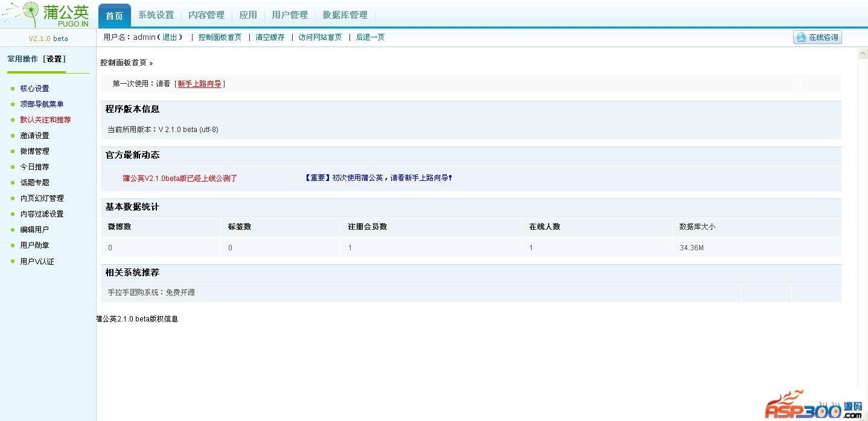
Task: Open 默认关注和推荐 in the sidebar
Action: [x=45, y=120]
